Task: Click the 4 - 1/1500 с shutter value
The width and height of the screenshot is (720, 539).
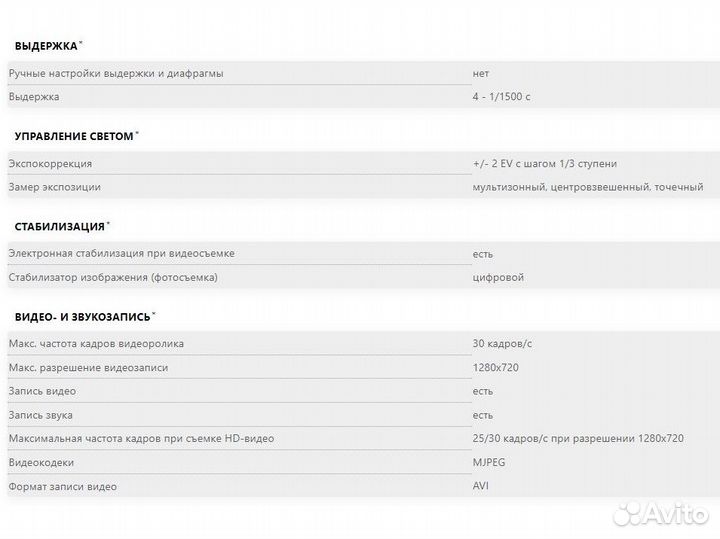Action: [502, 97]
